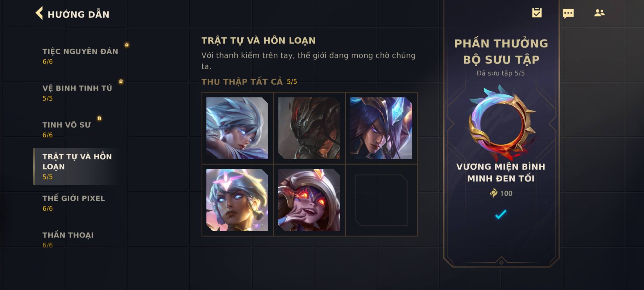Open the friends list icon
Screen dimensions: 644x290
pos(599,13)
